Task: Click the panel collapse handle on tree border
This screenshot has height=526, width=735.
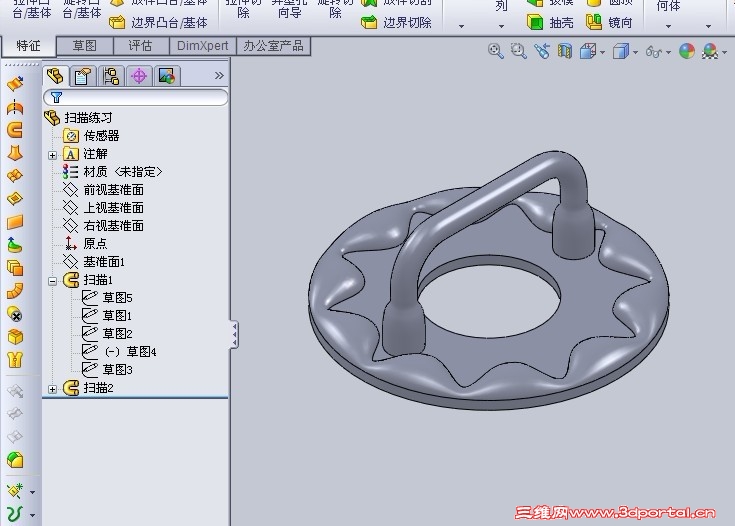Action: tap(234, 335)
